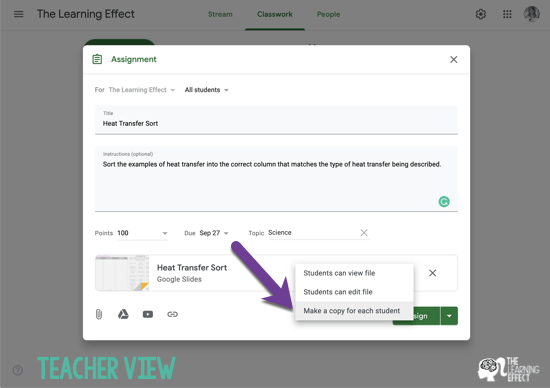Clear the Science topic
This screenshot has height=388, width=550.
364,233
